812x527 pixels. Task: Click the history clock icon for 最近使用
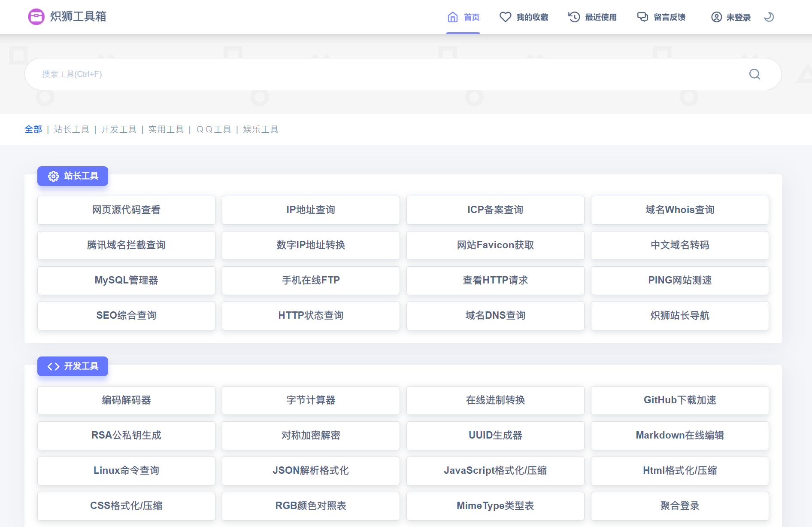pos(574,17)
